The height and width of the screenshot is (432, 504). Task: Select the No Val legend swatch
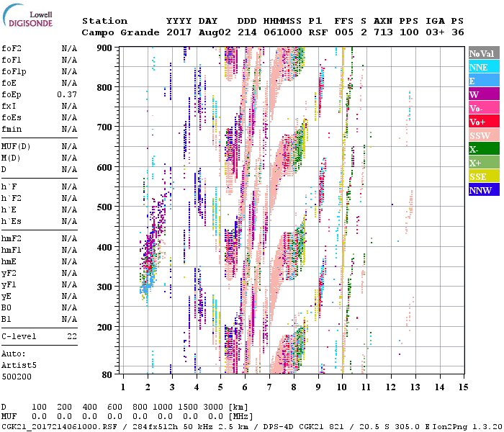[484, 53]
